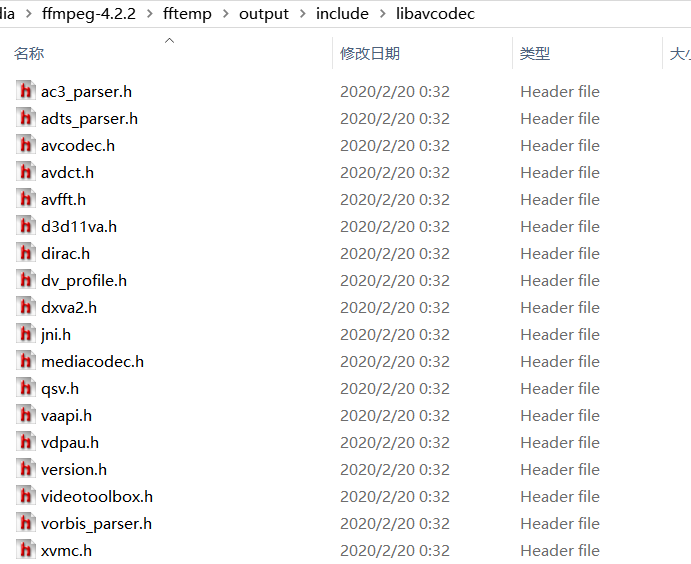691x564 pixels.
Task: Sort files by 名称 column header
Action: click(29, 54)
